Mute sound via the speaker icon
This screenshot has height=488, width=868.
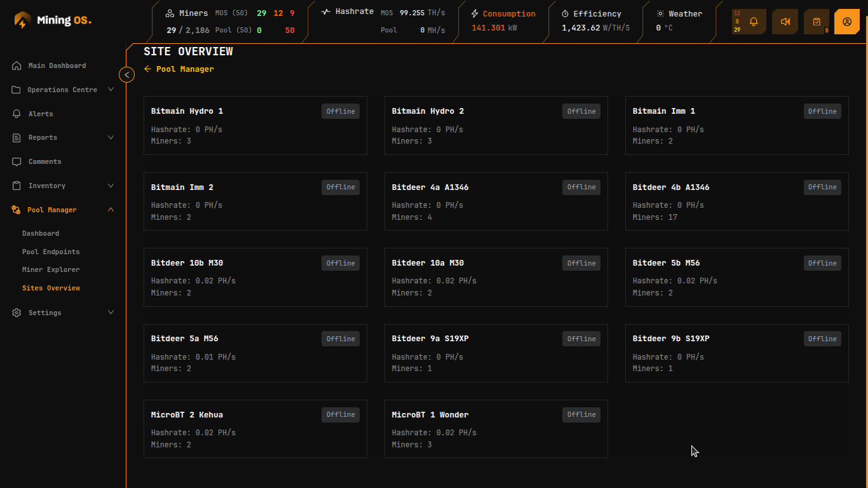tap(785, 21)
